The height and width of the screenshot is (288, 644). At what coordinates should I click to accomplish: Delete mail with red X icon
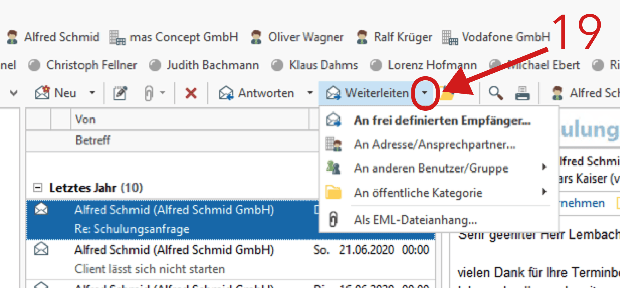[191, 93]
